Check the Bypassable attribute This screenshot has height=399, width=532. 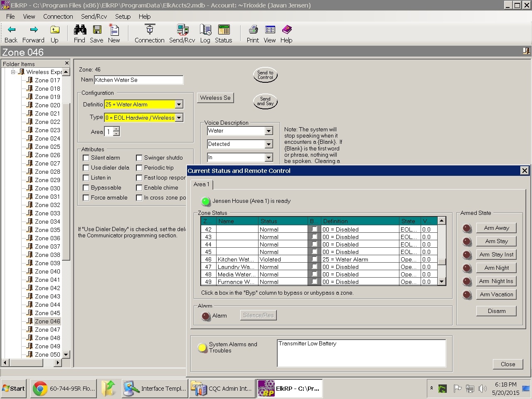tap(86, 188)
